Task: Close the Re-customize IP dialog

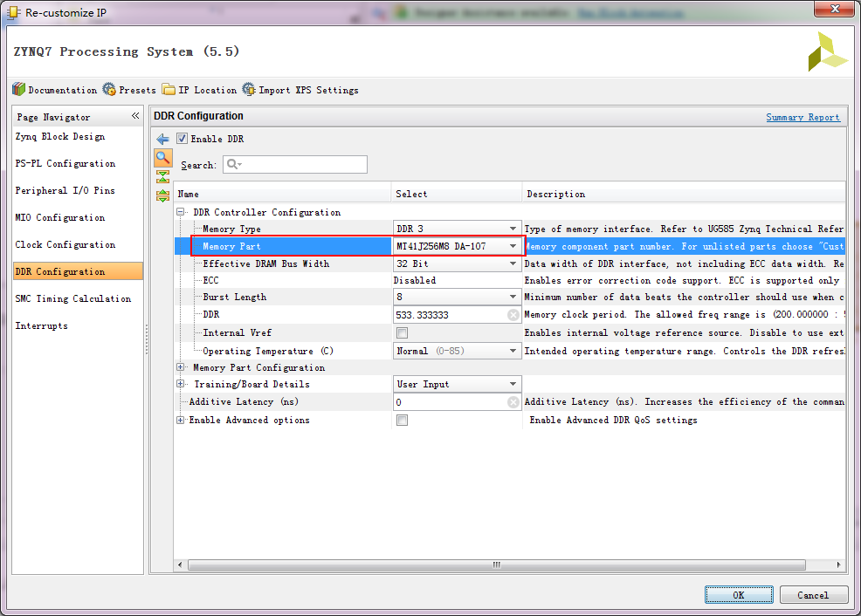Action: tap(835, 8)
